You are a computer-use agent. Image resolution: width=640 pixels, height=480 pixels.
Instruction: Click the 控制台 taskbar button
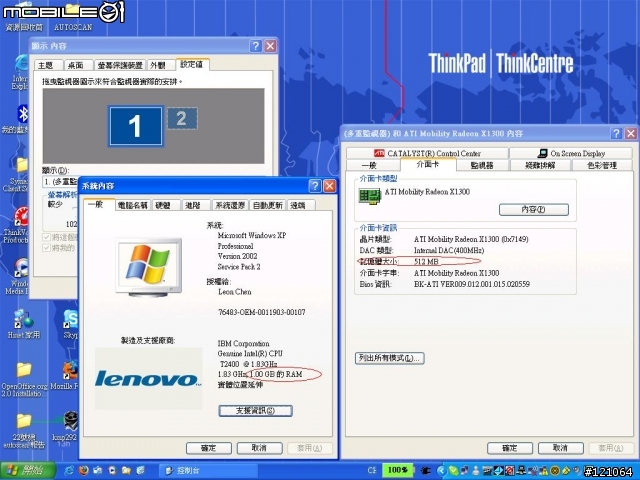208,471
